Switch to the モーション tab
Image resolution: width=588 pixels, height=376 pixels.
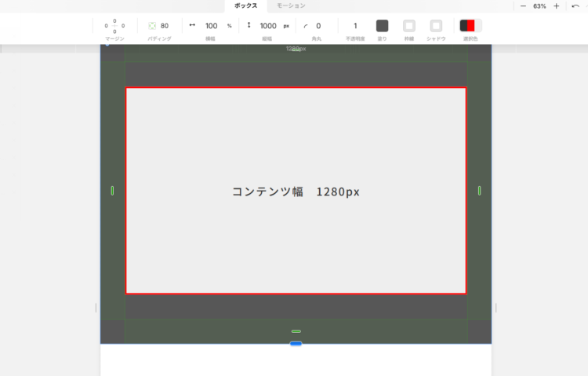click(291, 5)
